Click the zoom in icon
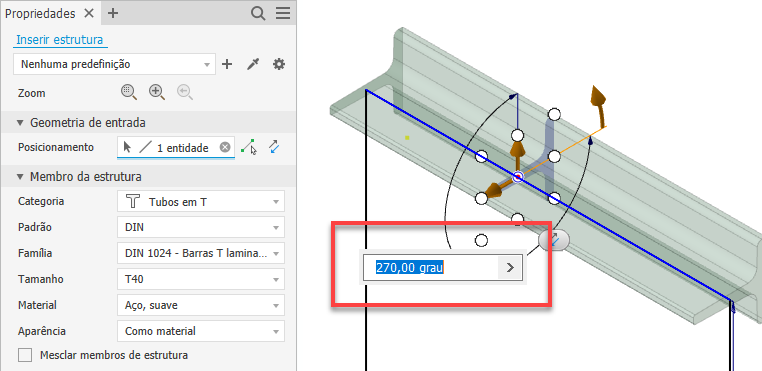Screen dimensions: 762x371 point(157,92)
